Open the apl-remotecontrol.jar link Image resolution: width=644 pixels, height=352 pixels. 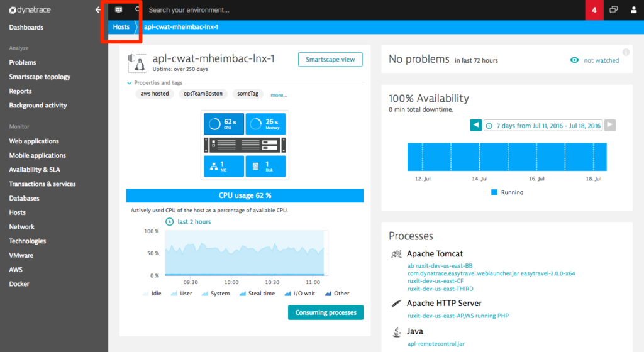click(x=436, y=344)
